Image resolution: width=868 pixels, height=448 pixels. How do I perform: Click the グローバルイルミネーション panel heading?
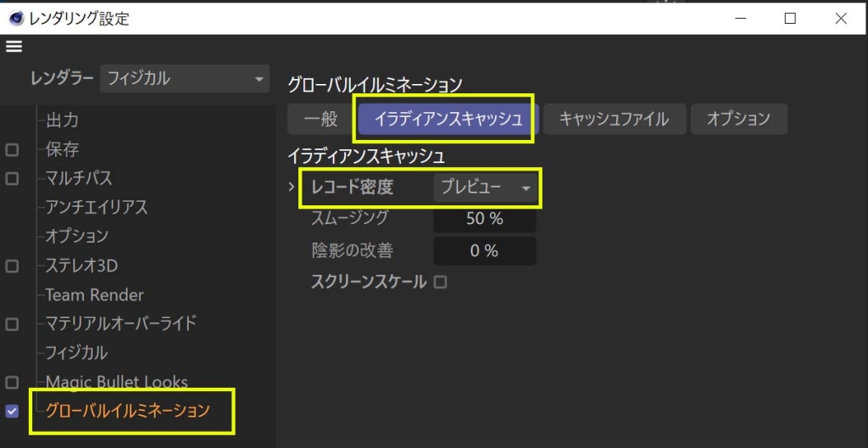coord(375,85)
